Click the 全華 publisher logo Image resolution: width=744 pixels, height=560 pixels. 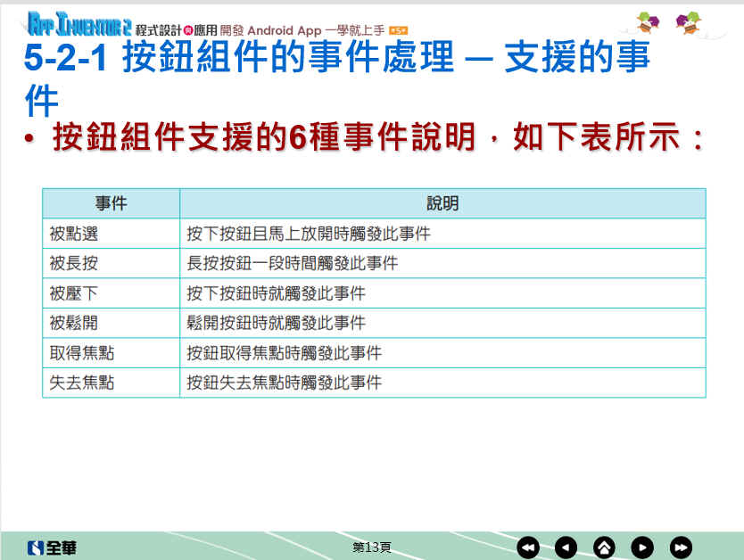(51, 547)
